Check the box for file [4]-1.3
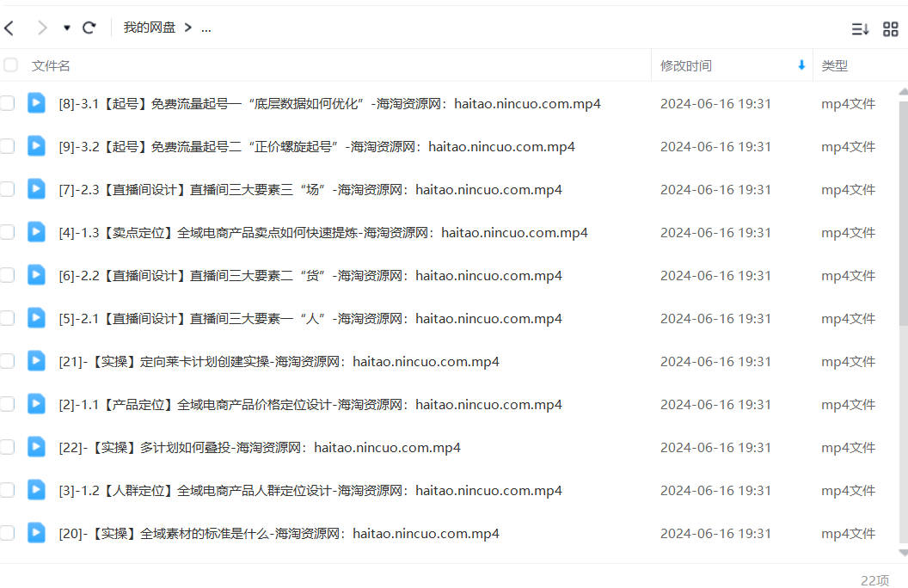The image size is (908, 588). click(x=7, y=232)
